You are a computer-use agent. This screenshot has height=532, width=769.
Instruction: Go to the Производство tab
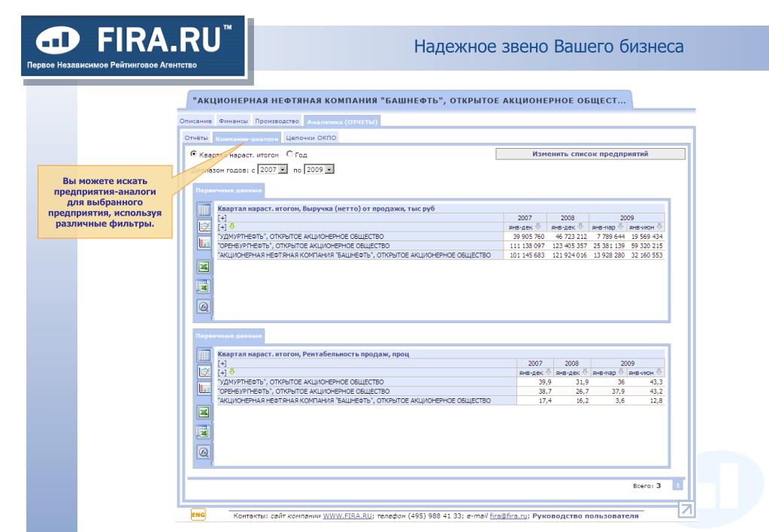(277, 121)
